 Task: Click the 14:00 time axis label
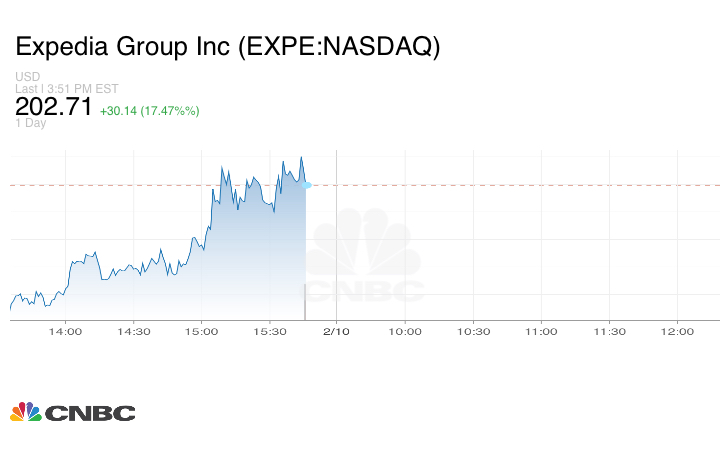(x=66, y=331)
